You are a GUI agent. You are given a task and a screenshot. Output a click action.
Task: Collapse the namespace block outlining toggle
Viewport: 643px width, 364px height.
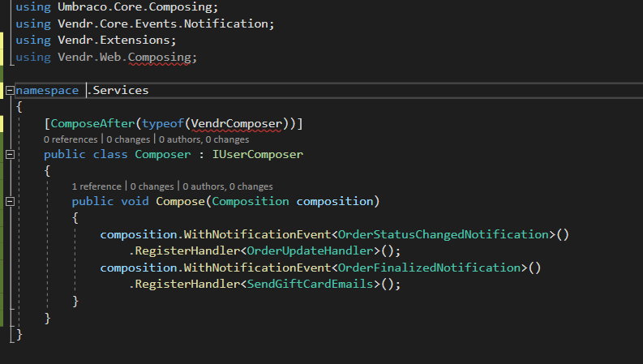pos(11,90)
